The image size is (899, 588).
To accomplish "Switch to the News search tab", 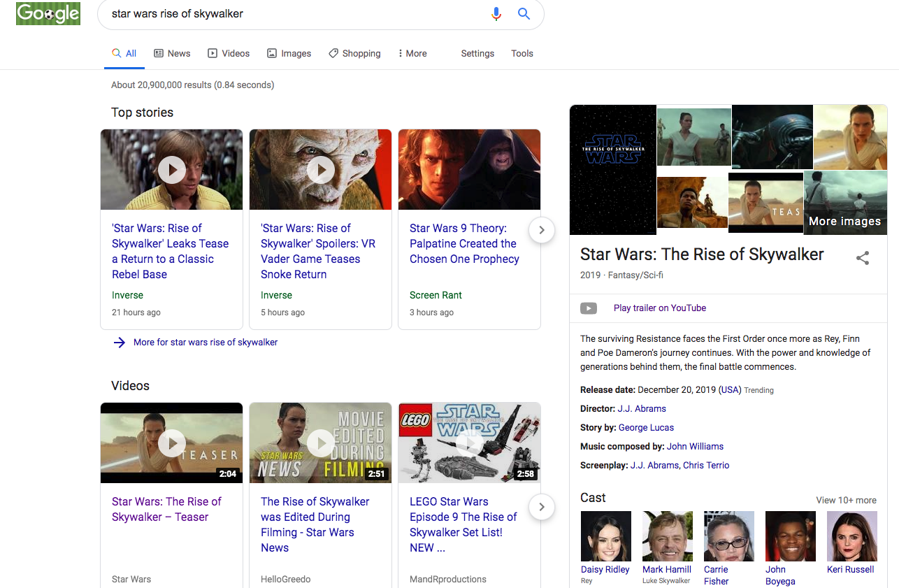I will tap(172, 53).
